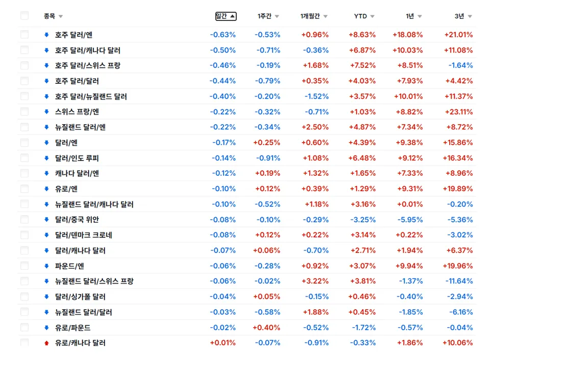Click the 1년 column header
This screenshot has width=588, height=368.
point(413,16)
